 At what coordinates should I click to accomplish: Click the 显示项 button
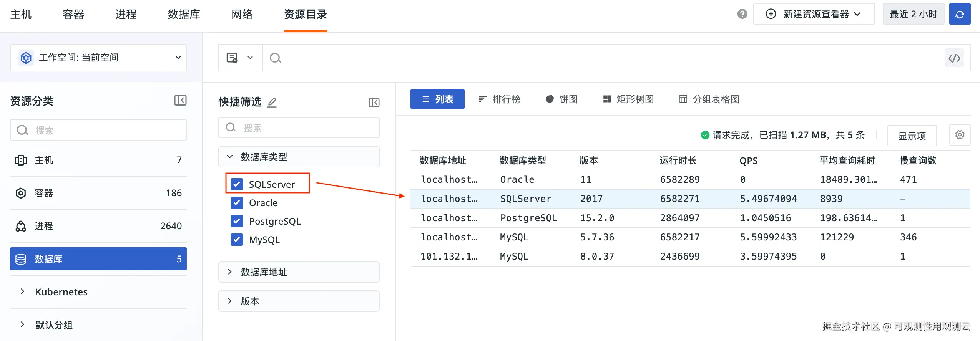(x=912, y=135)
